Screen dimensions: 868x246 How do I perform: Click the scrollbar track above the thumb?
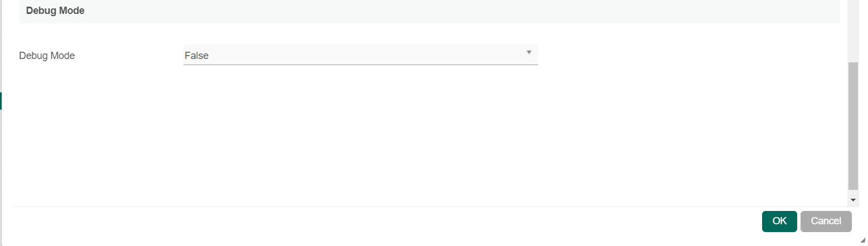(x=853, y=31)
